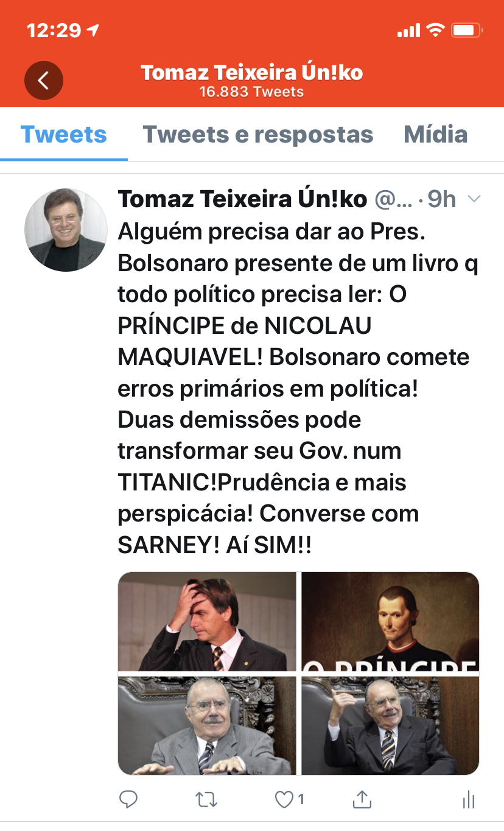Select the Mídia tab
The width and height of the screenshot is (504, 831).
[x=436, y=135]
